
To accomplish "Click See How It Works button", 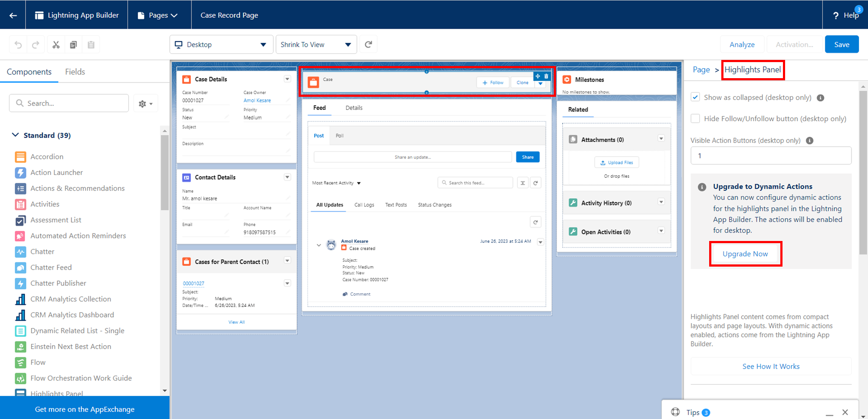I will coord(771,366).
